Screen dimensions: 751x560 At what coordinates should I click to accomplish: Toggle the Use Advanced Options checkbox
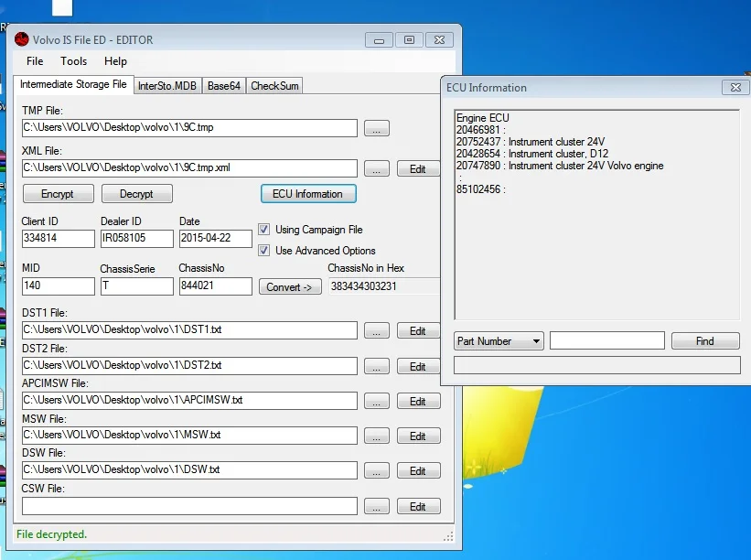point(264,251)
